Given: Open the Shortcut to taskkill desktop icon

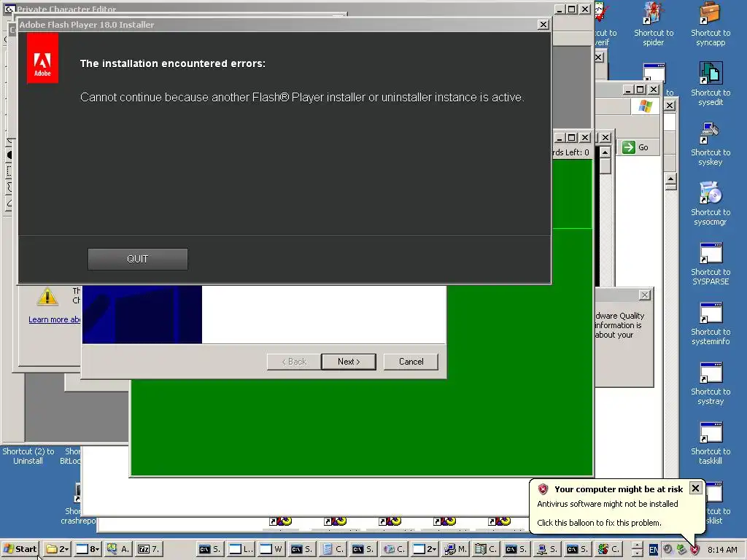Looking at the screenshot, I should click(x=711, y=443).
